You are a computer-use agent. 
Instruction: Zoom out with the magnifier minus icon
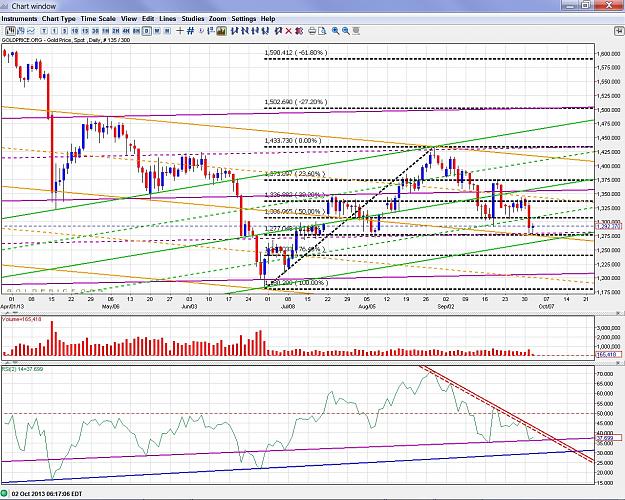coord(346,31)
